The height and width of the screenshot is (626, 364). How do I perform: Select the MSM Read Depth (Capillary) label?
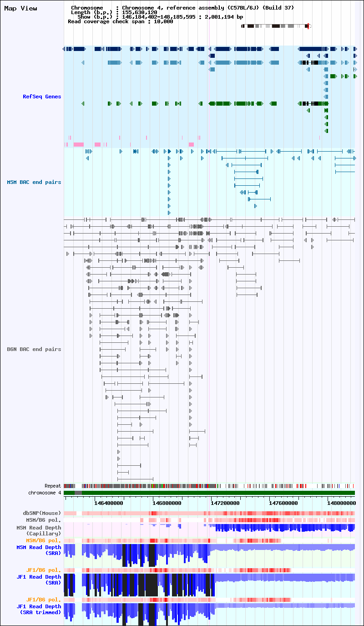click(x=39, y=530)
